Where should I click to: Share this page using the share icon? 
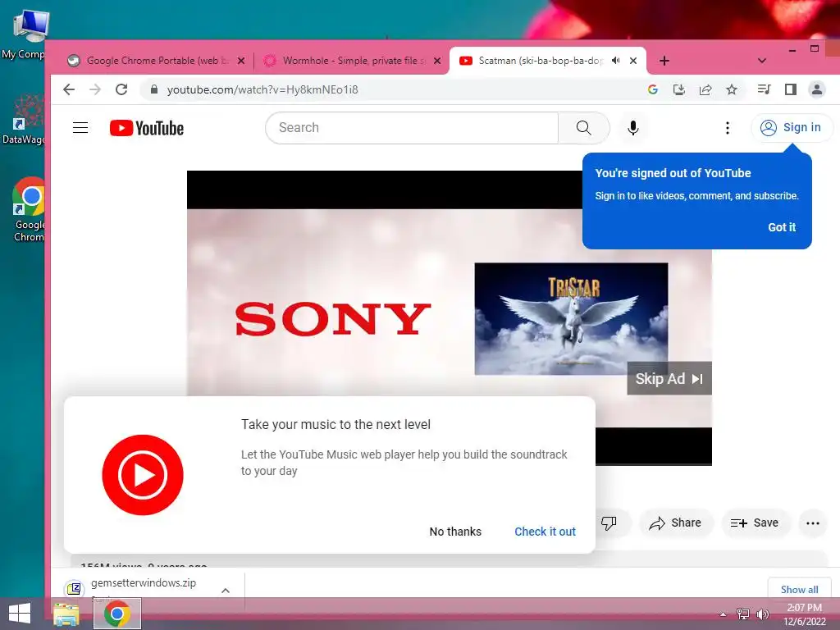[x=705, y=89]
